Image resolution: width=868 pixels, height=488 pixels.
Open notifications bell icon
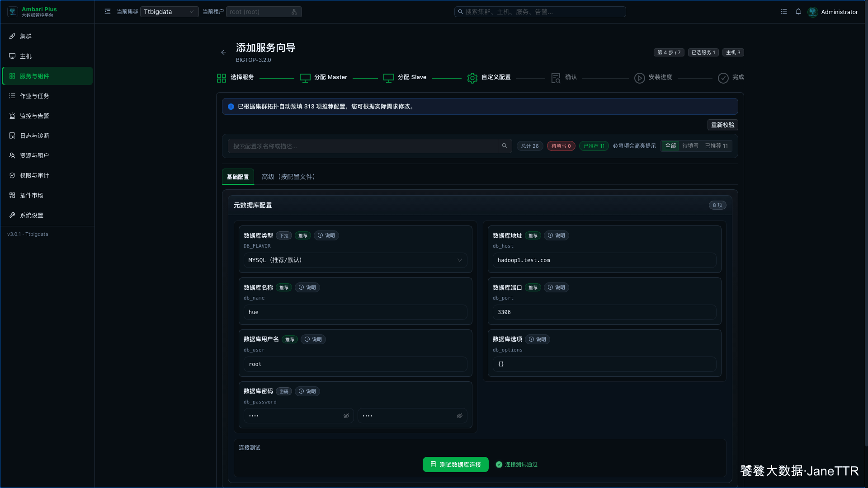[x=798, y=12]
